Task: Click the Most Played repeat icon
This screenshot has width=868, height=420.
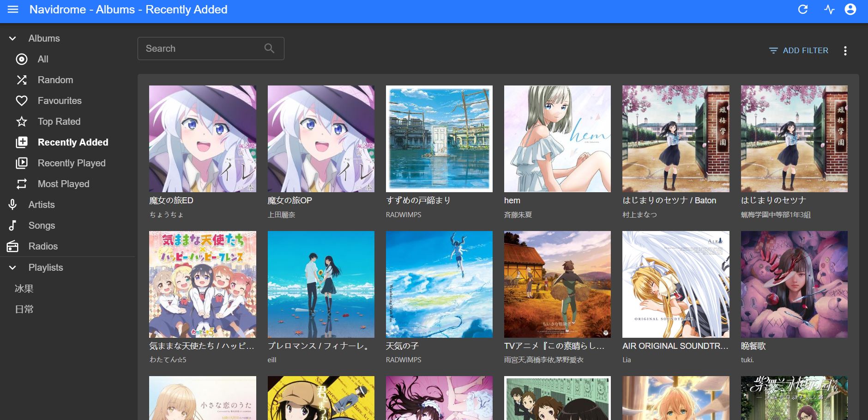Action: pos(22,184)
